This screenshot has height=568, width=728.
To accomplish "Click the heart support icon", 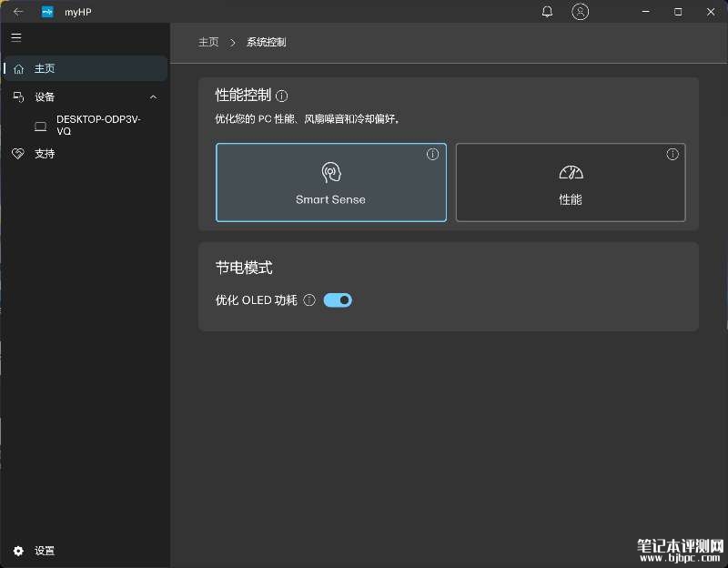I will [18, 154].
